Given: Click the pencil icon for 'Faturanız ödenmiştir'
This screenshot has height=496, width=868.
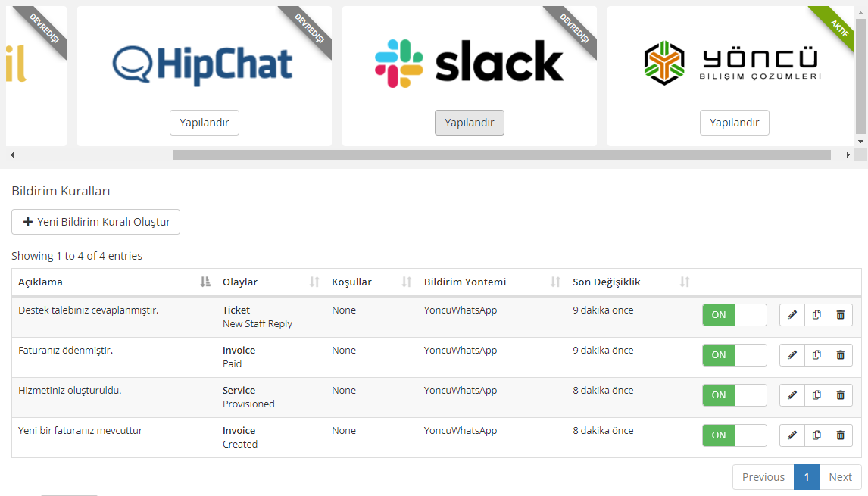Looking at the screenshot, I should (x=792, y=355).
